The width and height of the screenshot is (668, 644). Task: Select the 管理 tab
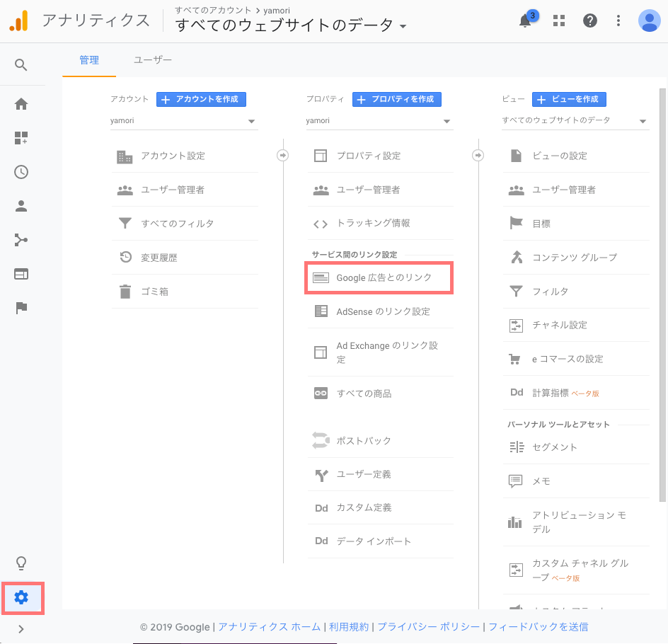(x=89, y=60)
